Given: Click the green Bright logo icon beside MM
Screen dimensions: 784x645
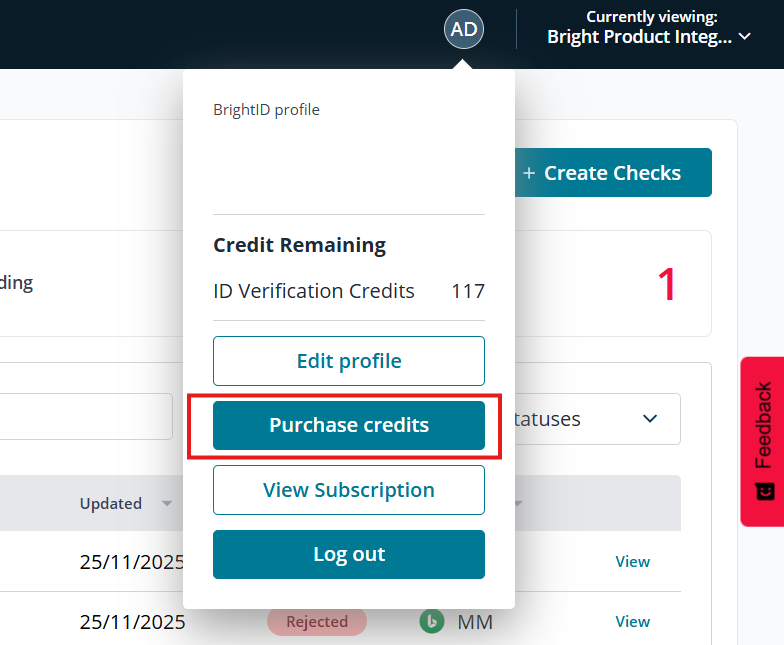Looking at the screenshot, I should tap(432, 622).
